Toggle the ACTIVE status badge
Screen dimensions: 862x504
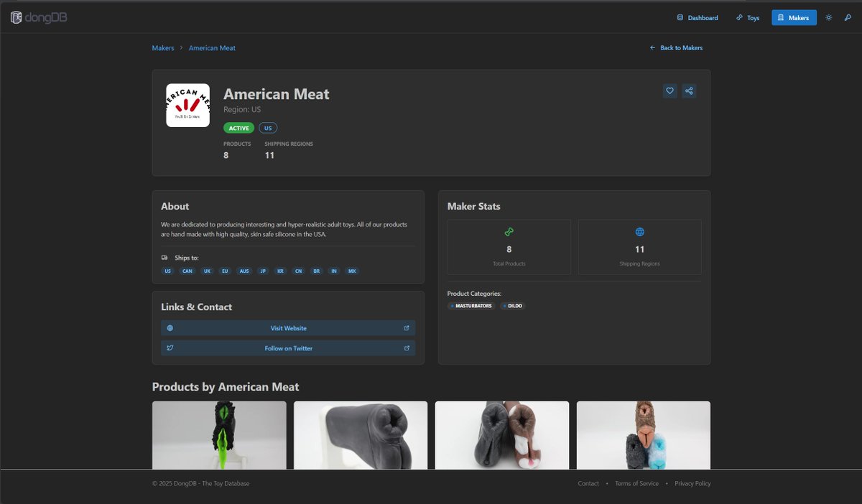click(238, 127)
